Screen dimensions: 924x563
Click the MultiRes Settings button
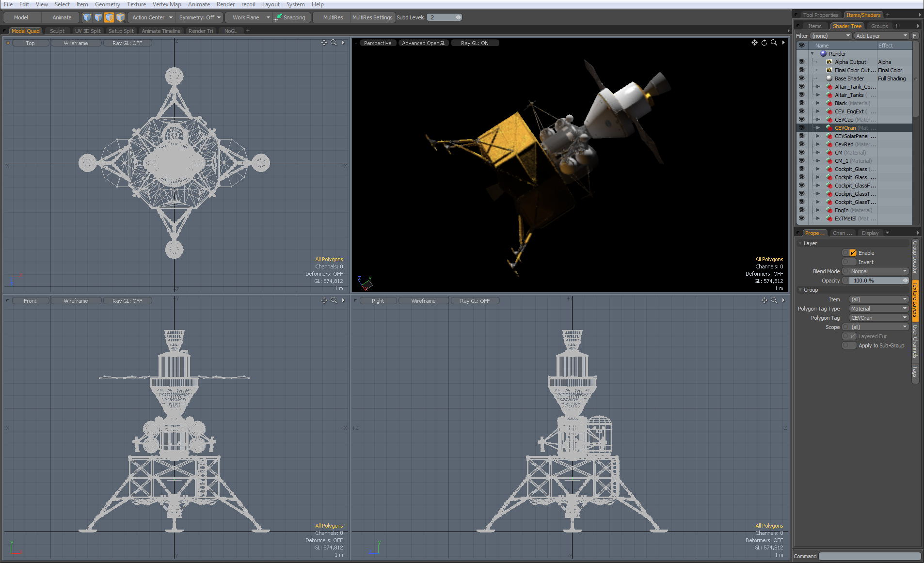[x=372, y=17]
